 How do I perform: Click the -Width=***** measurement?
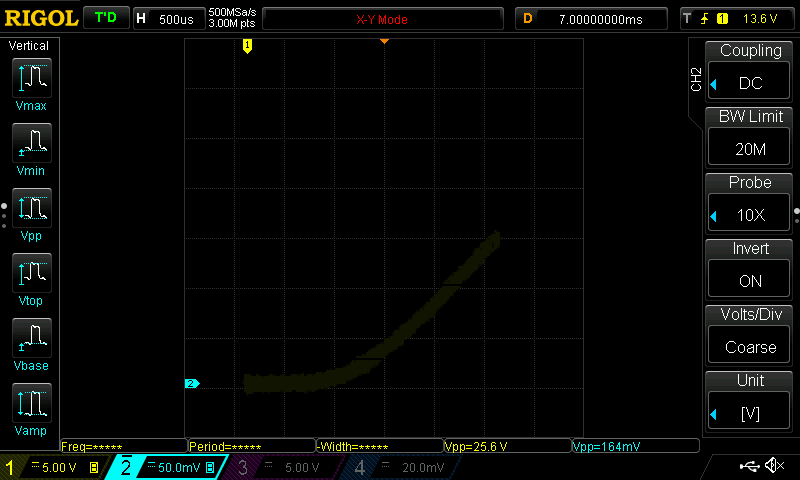[x=380, y=446]
